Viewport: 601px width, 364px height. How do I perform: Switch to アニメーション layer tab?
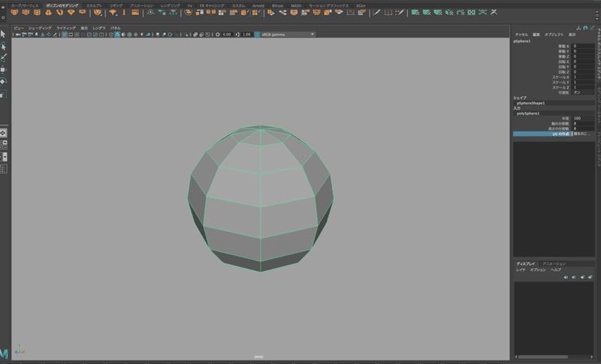tap(554, 263)
